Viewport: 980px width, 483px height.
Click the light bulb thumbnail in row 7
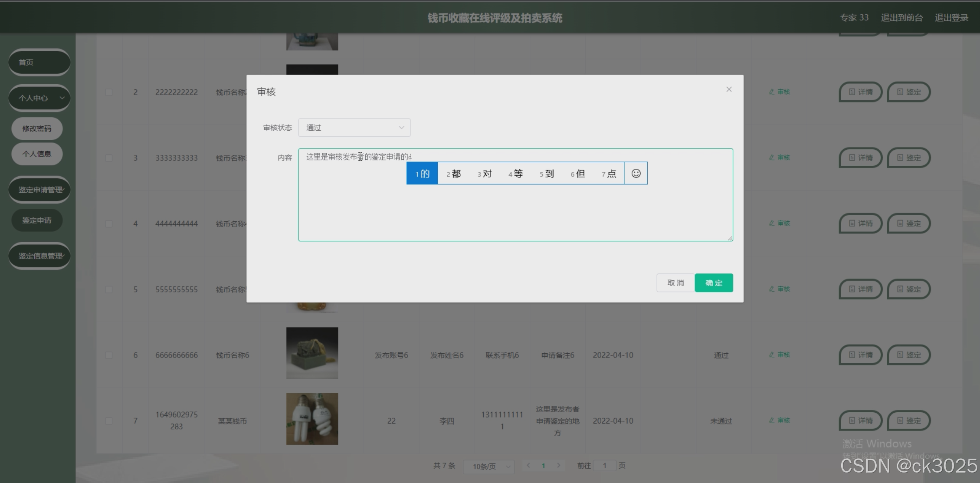[312, 419]
